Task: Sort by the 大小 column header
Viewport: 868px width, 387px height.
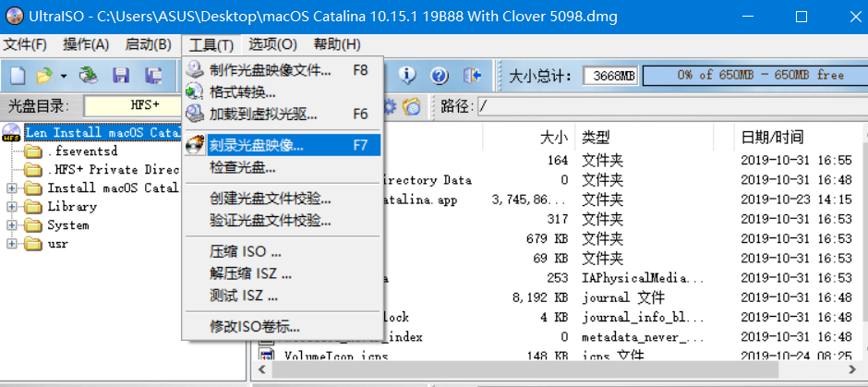Action: 529,137
